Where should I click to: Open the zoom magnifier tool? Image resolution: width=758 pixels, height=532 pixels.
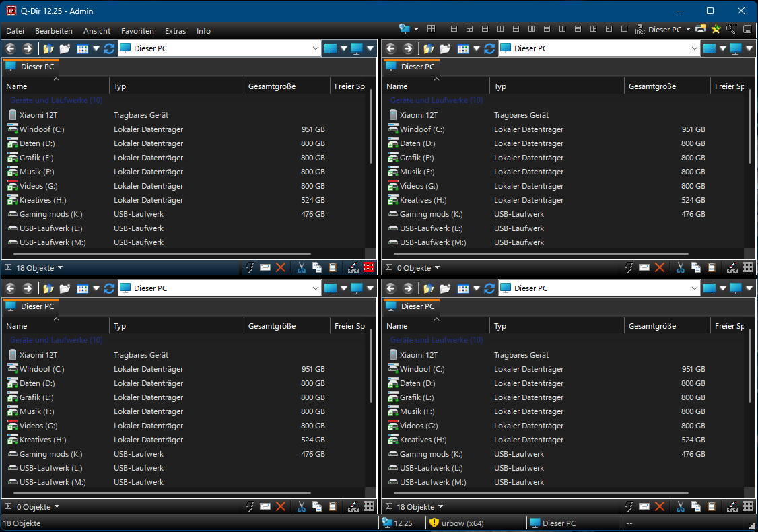(x=732, y=28)
